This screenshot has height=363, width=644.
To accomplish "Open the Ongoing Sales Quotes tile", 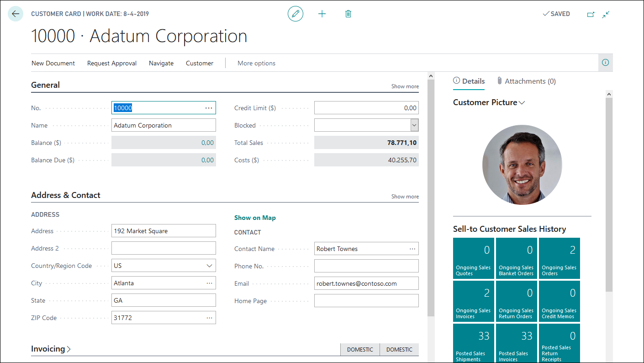I will point(474,258).
